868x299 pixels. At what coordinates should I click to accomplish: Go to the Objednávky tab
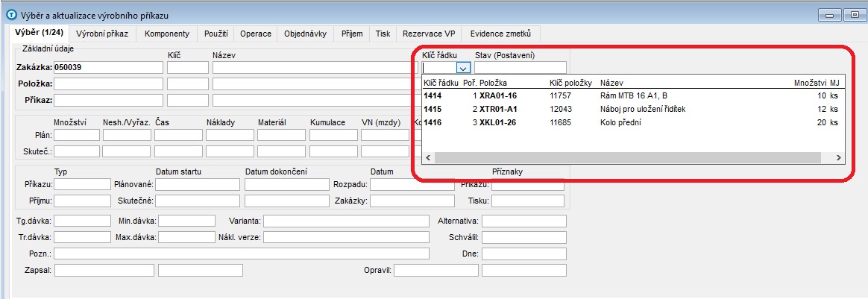point(305,34)
